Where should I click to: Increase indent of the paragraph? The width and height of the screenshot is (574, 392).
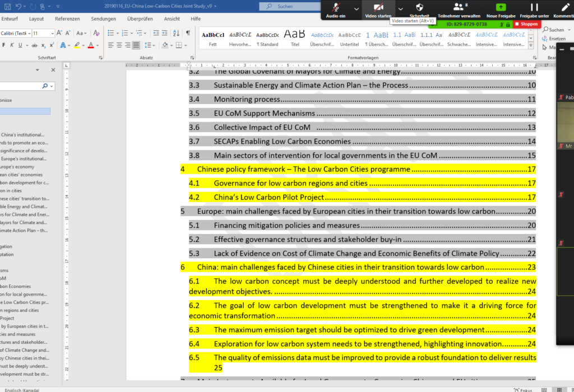[164, 34]
